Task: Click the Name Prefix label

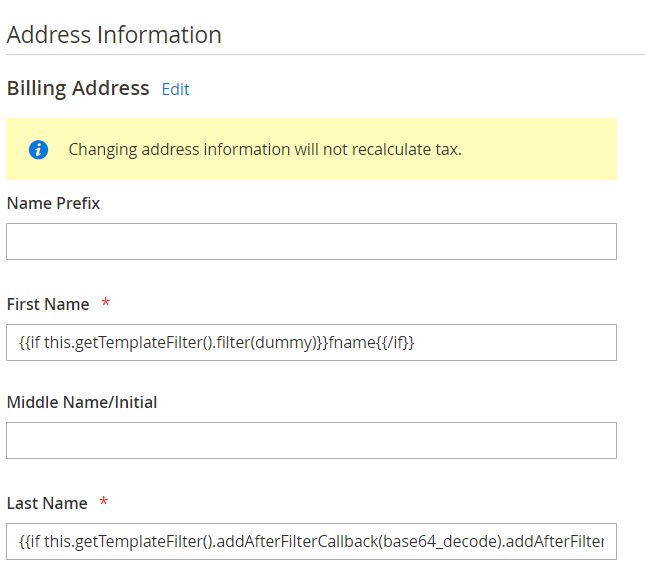Action: click(x=53, y=203)
